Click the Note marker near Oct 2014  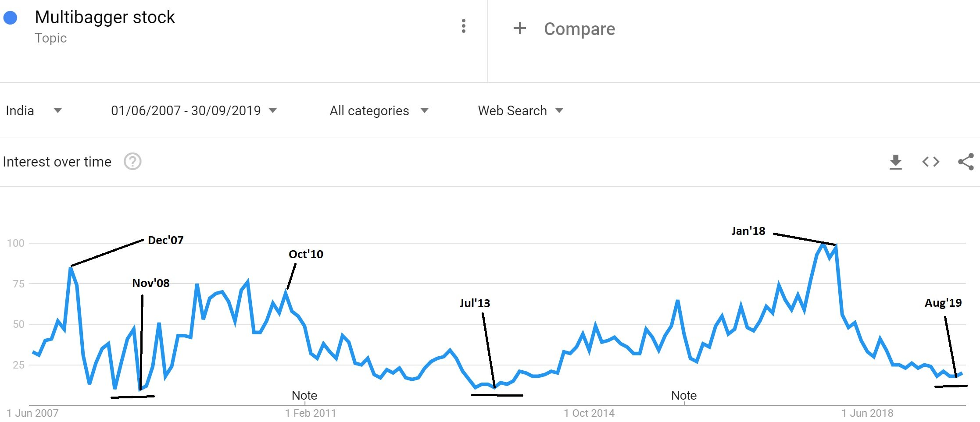(x=683, y=395)
